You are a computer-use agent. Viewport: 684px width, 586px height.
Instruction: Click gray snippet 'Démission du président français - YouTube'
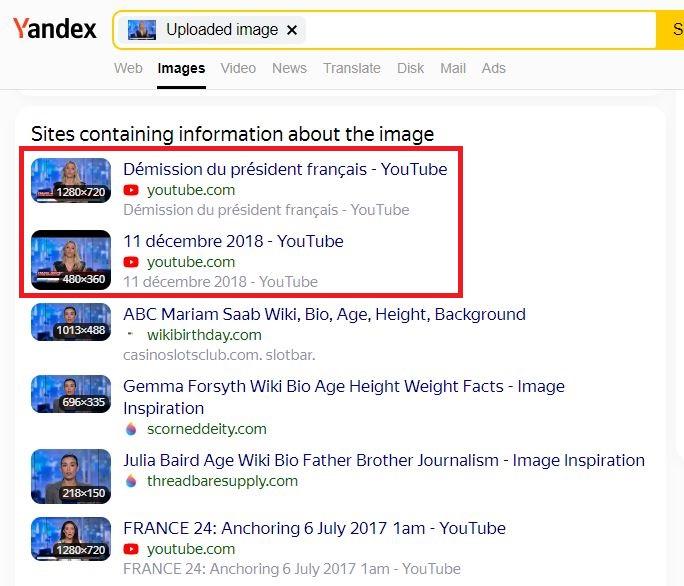(266, 210)
